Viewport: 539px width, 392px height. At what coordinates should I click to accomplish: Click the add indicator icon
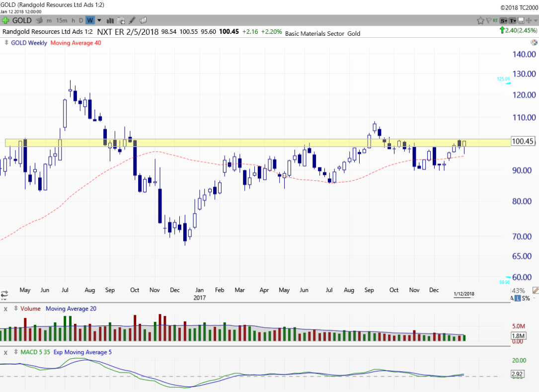[121, 20]
